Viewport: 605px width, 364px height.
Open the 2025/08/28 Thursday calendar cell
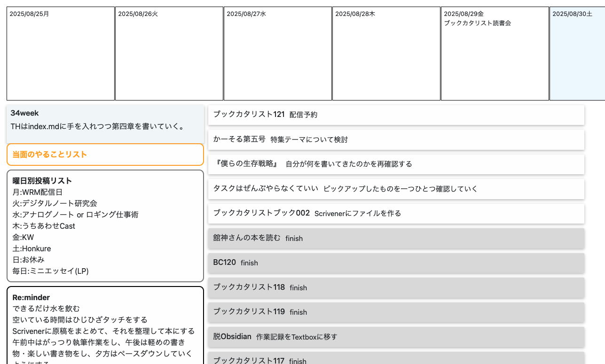point(386,54)
